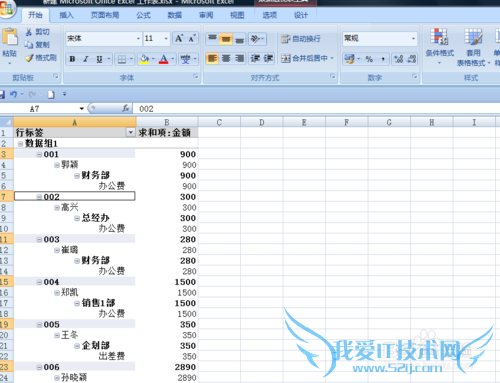Screen dimensions: 500x383
Task: Click the Paste clipboard icon
Action: coord(10,37)
